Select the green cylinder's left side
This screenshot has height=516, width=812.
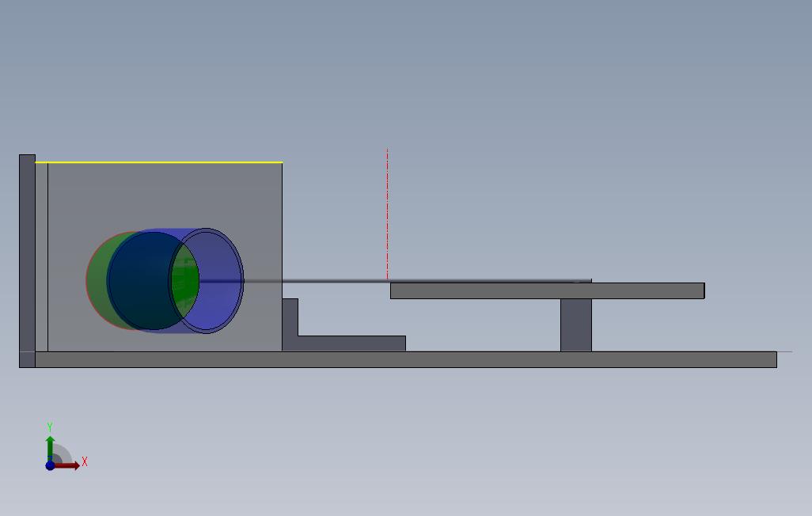coord(97,280)
